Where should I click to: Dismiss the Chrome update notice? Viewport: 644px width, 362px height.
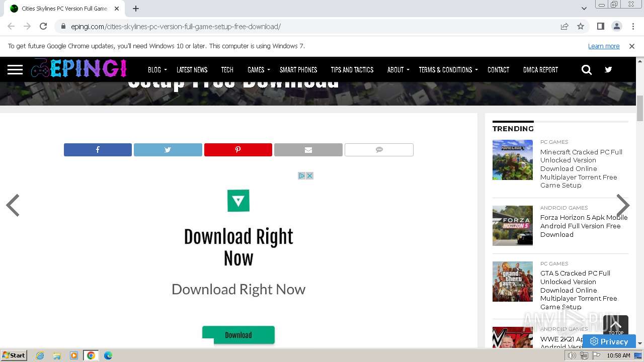[x=632, y=46]
